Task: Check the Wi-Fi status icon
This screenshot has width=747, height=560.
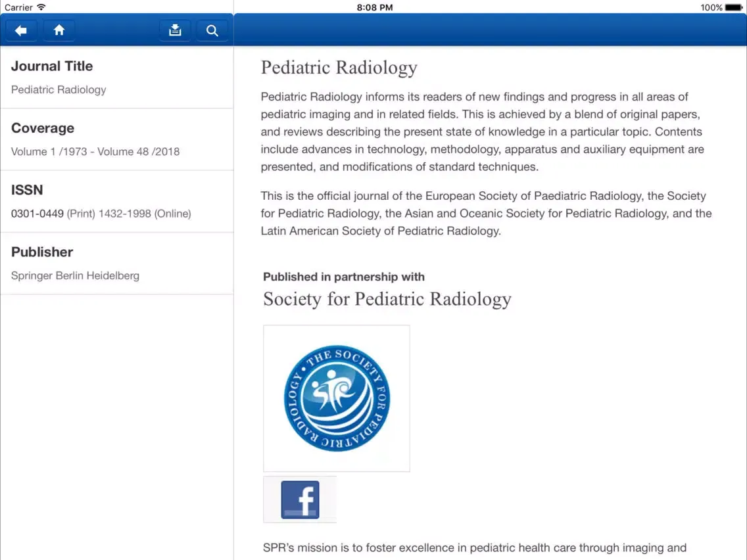Action: [x=41, y=7]
